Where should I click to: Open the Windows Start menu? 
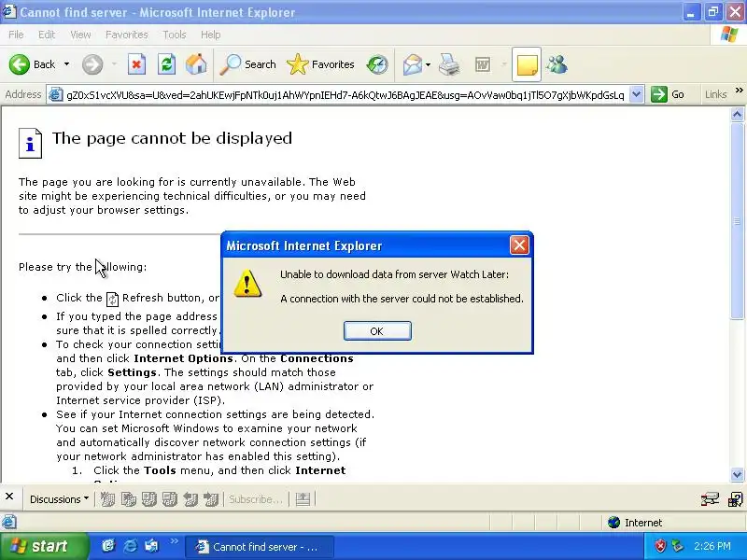pyautogui.click(x=43, y=546)
